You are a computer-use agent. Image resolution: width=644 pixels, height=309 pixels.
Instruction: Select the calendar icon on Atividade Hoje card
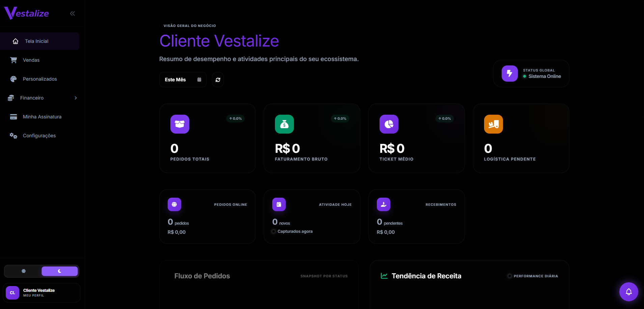(279, 204)
